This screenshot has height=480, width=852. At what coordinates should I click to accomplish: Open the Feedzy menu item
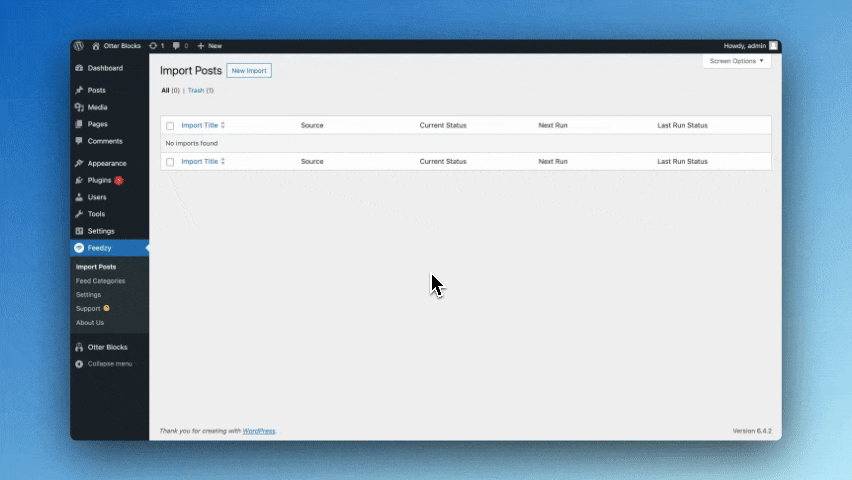[x=99, y=248]
